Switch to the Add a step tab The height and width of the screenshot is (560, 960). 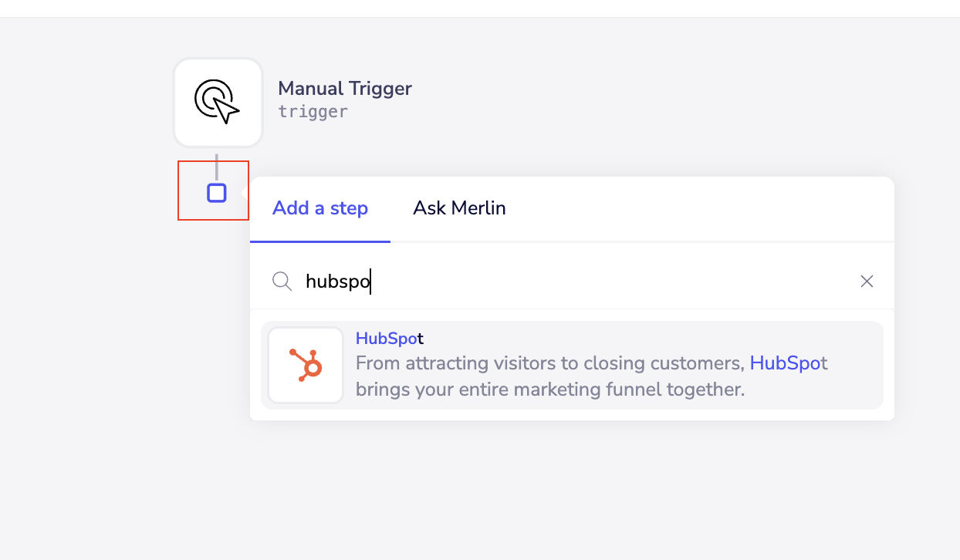319,207
